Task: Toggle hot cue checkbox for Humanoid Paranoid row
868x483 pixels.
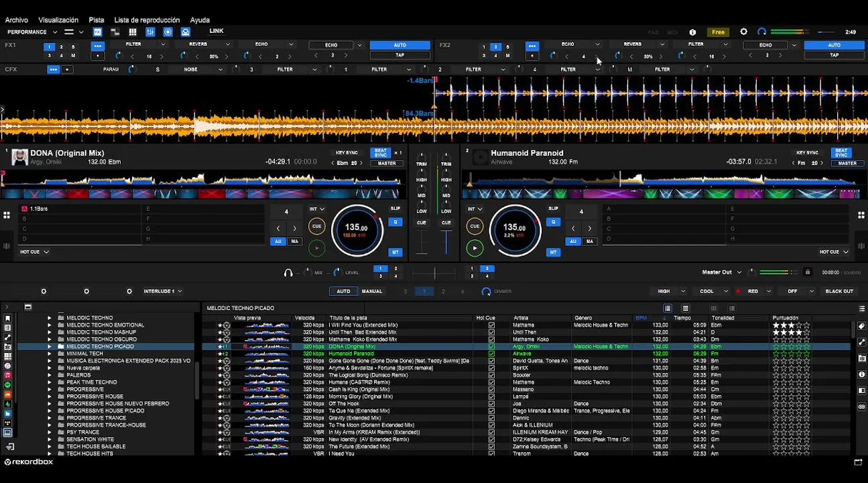Action: coord(491,354)
